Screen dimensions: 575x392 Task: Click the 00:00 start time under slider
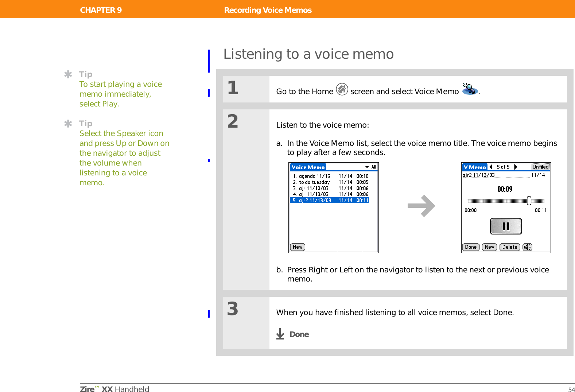pyautogui.click(x=470, y=210)
